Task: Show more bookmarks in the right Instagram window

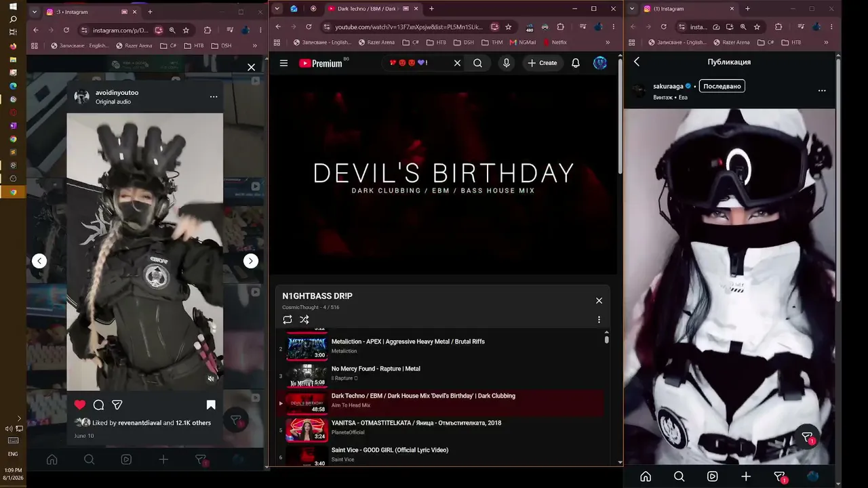Action: click(x=826, y=42)
